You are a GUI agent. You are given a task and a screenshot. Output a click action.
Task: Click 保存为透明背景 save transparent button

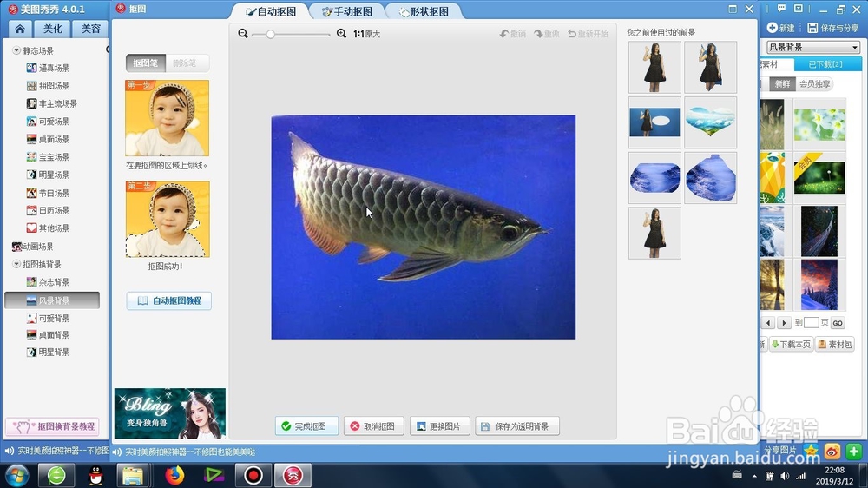click(x=517, y=426)
